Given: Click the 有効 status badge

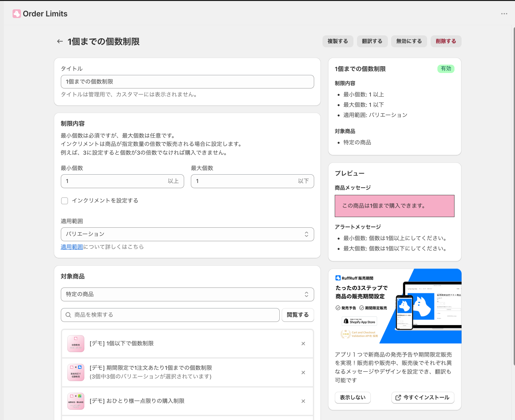Looking at the screenshot, I should 446,68.
